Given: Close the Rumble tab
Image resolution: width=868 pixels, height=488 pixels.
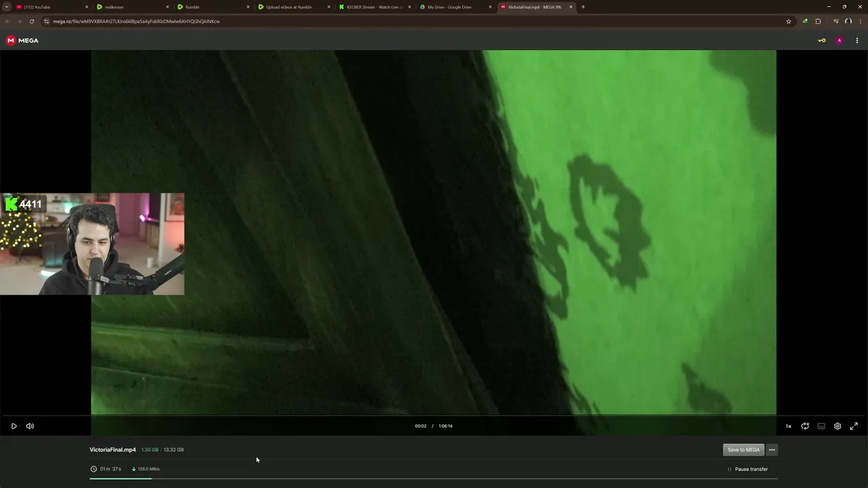Looking at the screenshot, I should (248, 7).
